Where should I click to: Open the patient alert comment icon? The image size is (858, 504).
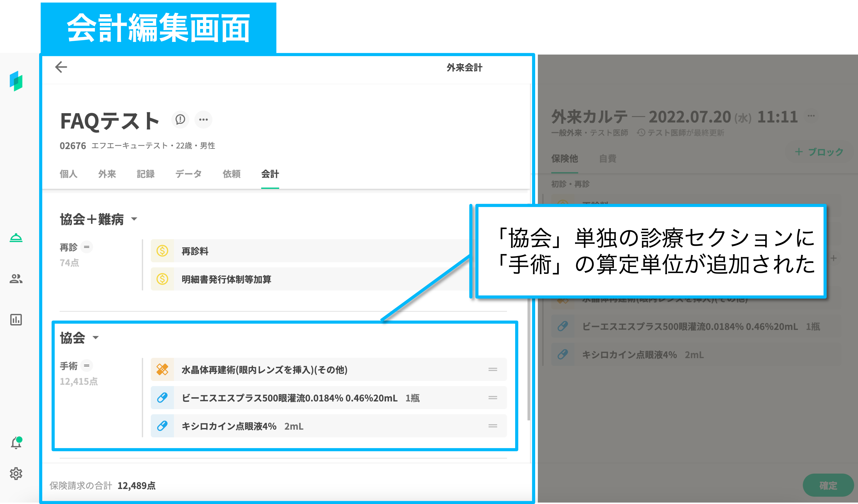(180, 120)
